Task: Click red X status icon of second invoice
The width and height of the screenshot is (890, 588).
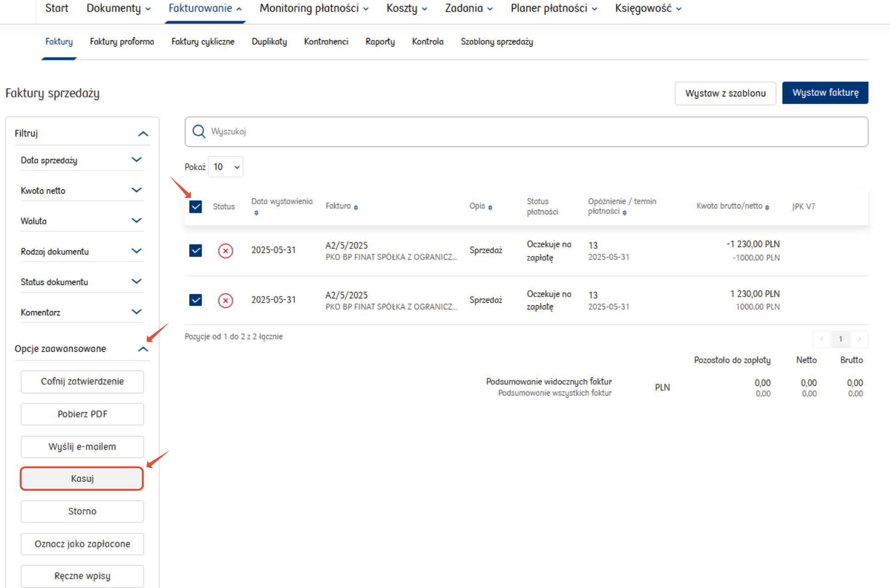Action: [225, 301]
